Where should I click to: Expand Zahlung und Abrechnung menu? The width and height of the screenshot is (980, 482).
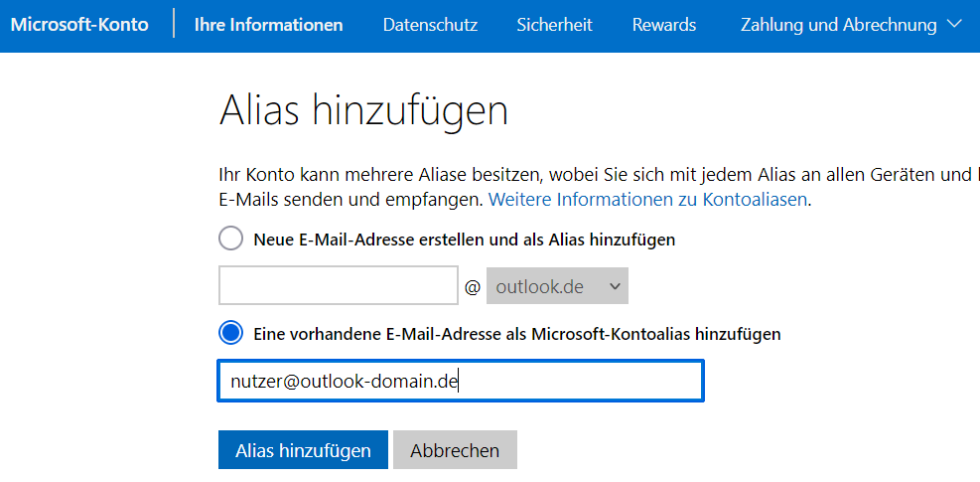[851, 25]
